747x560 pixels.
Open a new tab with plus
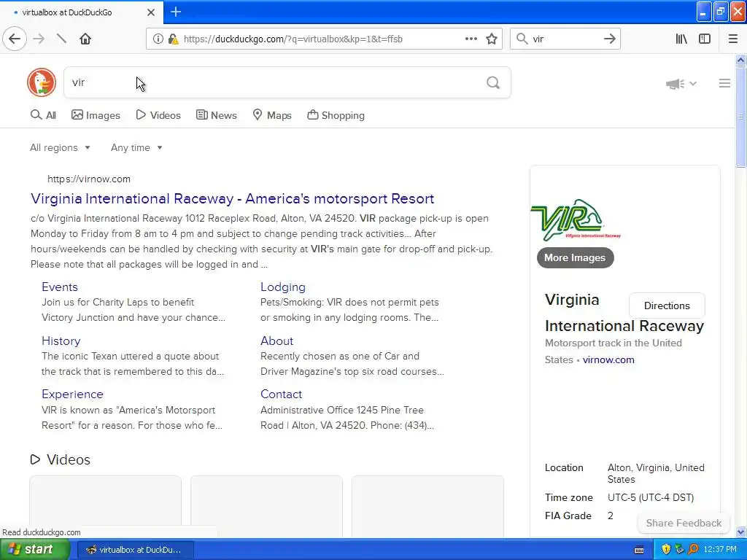click(x=176, y=12)
